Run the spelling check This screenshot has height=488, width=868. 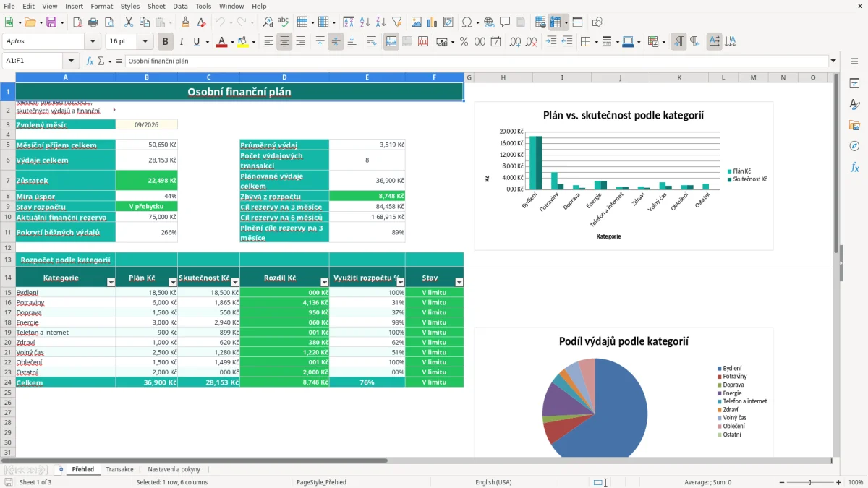(283, 22)
